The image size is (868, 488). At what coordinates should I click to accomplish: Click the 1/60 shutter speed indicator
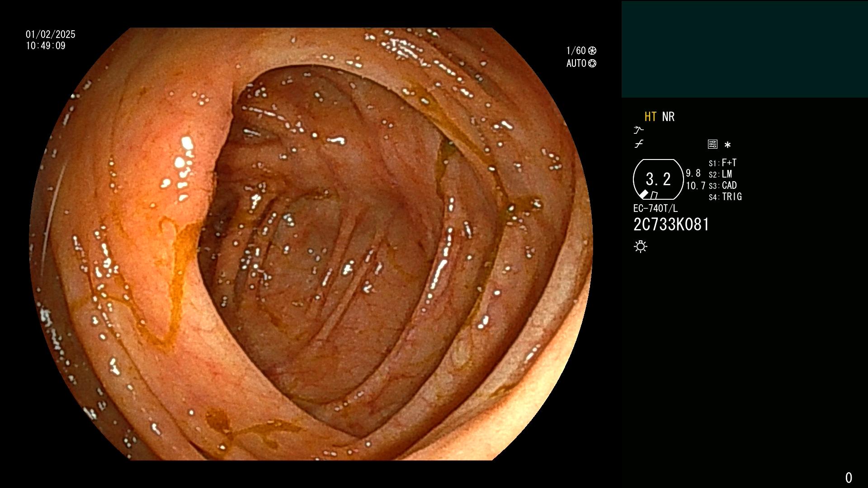click(x=576, y=51)
